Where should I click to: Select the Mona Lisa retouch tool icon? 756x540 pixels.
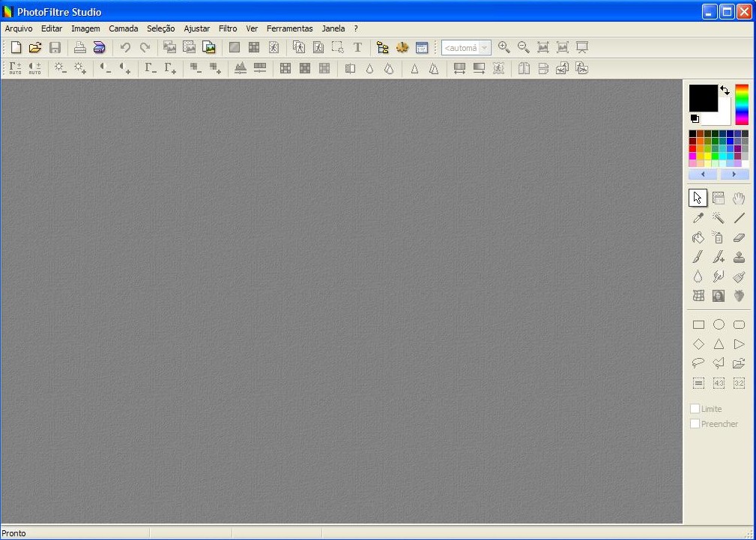719,296
